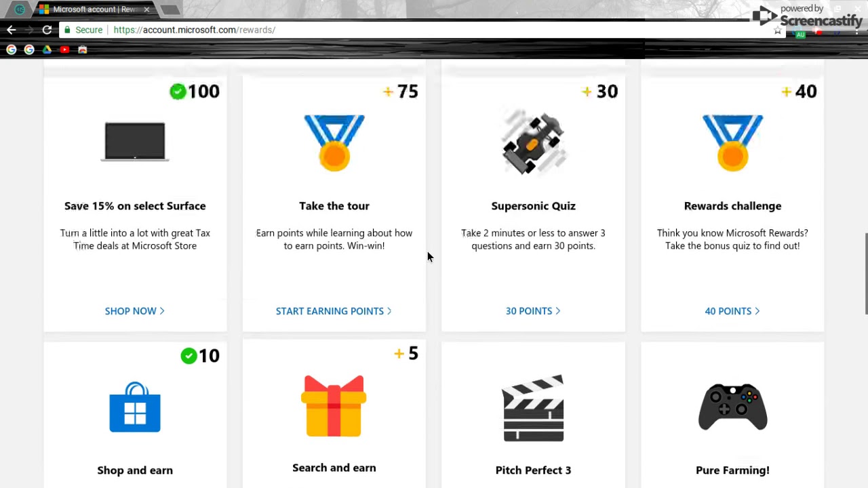The image size is (868, 488).
Task: Click the clapperboard Pitch Perfect 3 icon
Action: pyautogui.click(x=534, y=407)
